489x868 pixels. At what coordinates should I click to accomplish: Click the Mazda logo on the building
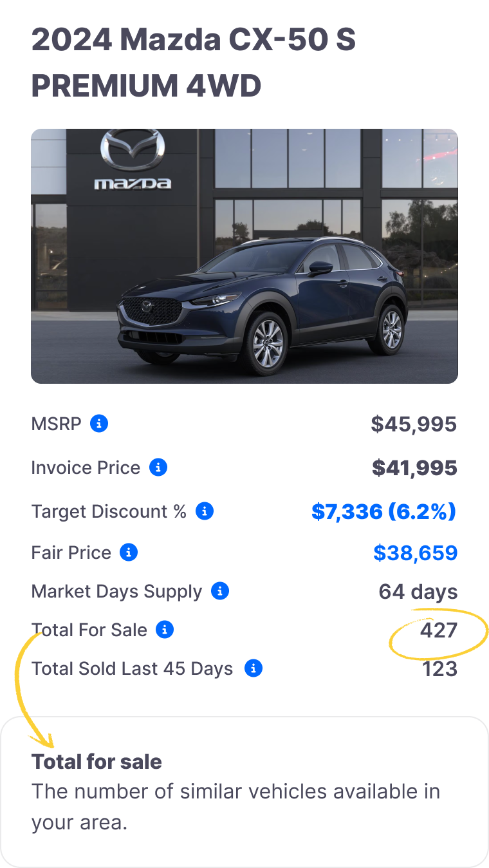click(133, 160)
